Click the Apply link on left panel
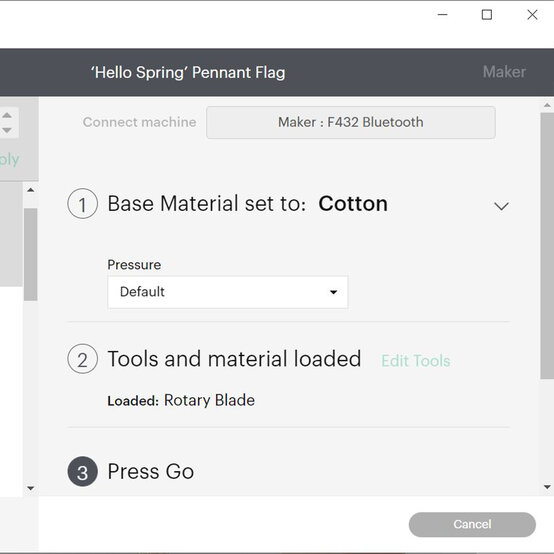 click(10, 159)
